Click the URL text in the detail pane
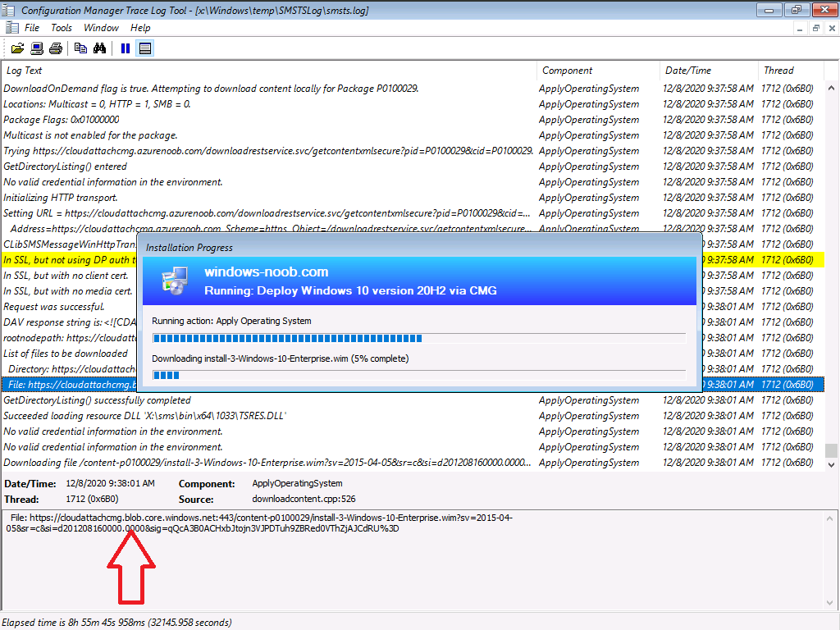Screen dimensions: 840x630 [x=259, y=523]
